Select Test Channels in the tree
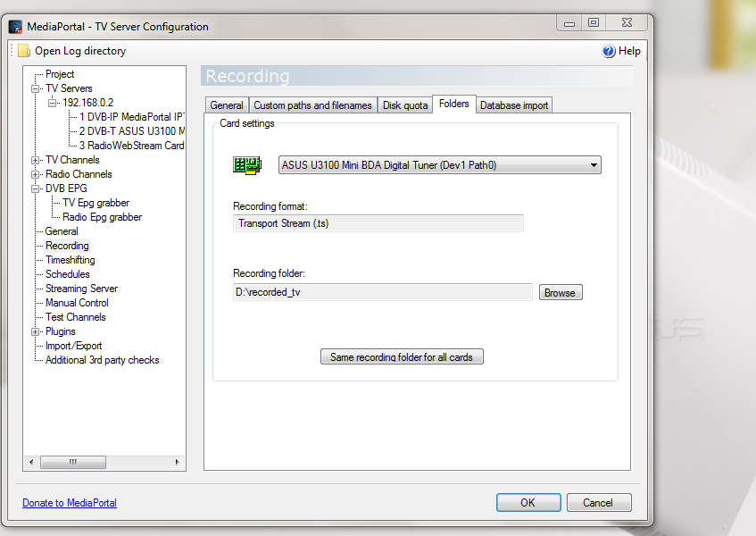756x536 pixels. tap(76, 317)
